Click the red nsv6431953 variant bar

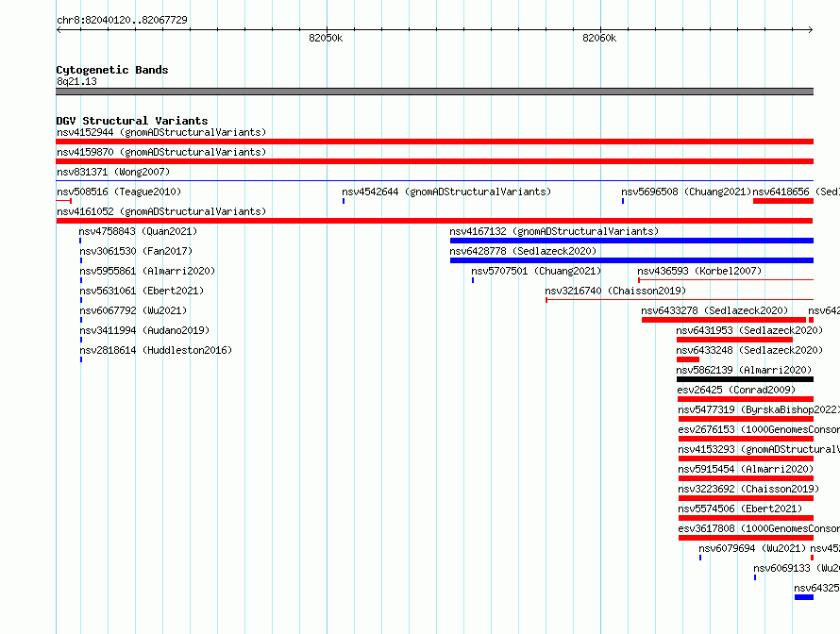coord(734,340)
